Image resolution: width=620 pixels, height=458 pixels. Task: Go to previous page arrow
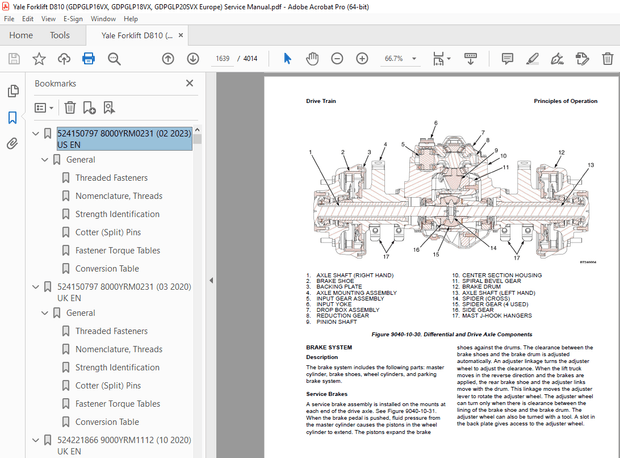tap(168, 59)
